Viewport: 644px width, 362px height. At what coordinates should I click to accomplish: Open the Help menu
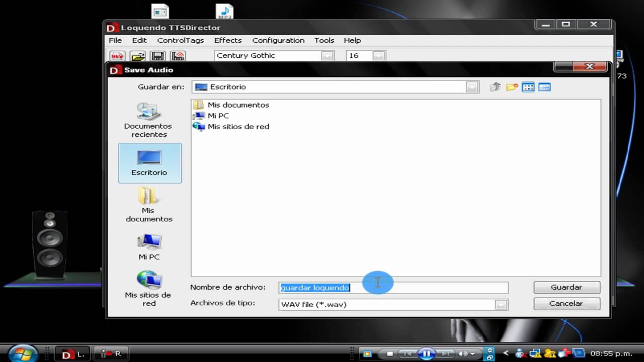tap(352, 40)
